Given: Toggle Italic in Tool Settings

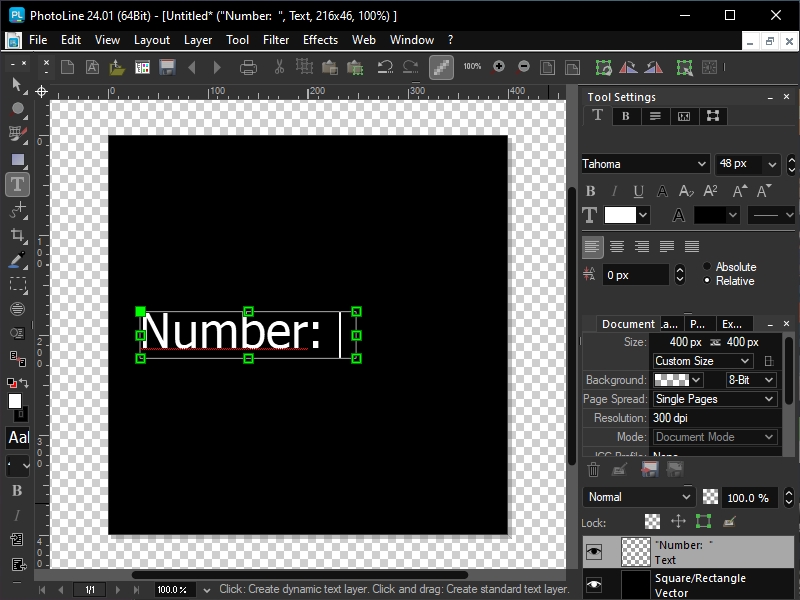Looking at the screenshot, I should coord(614,191).
